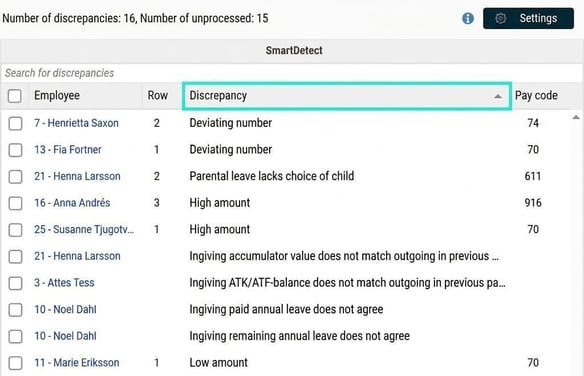The width and height of the screenshot is (584, 376).
Task: Click High amount for Anna Andrés
Action: tap(219, 203)
